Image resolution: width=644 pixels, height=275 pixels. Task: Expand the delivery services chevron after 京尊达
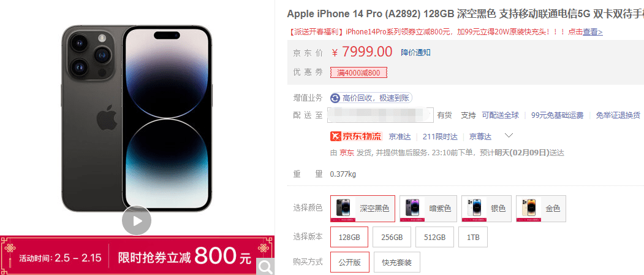pos(509,136)
